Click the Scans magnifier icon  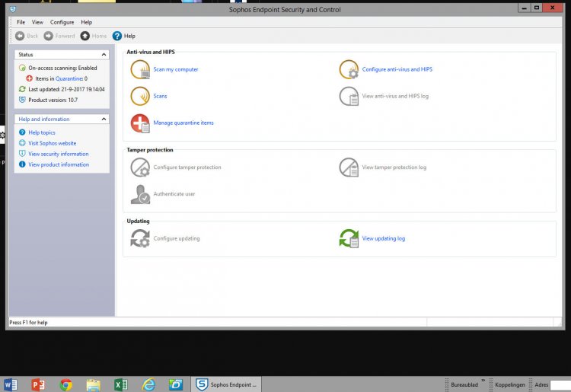140,97
